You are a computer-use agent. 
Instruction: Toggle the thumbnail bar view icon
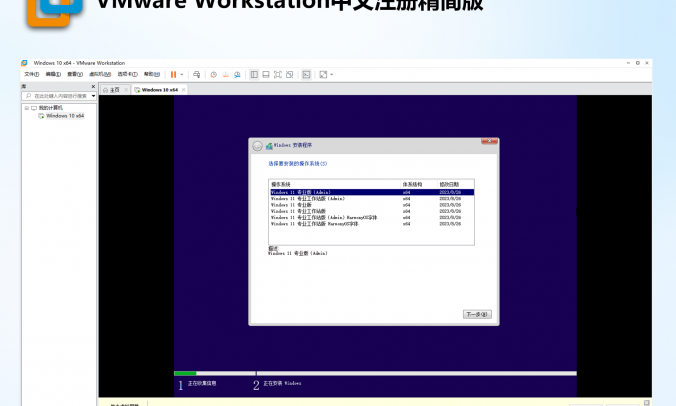266,75
